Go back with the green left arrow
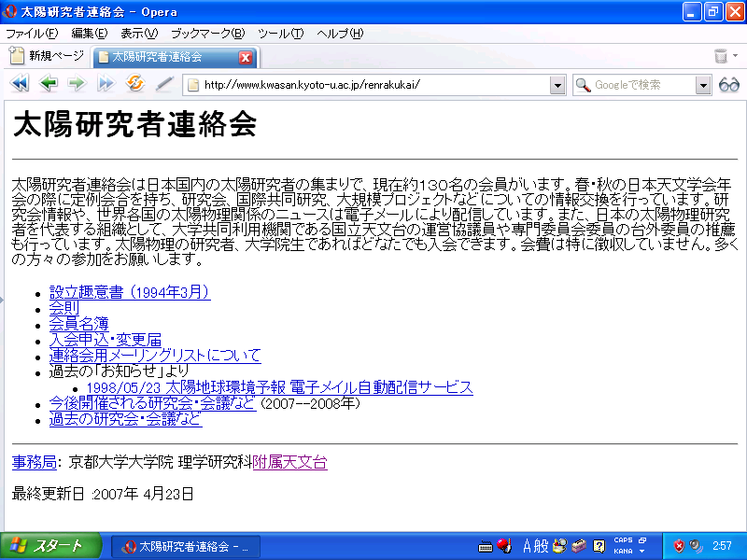 coord(49,84)
